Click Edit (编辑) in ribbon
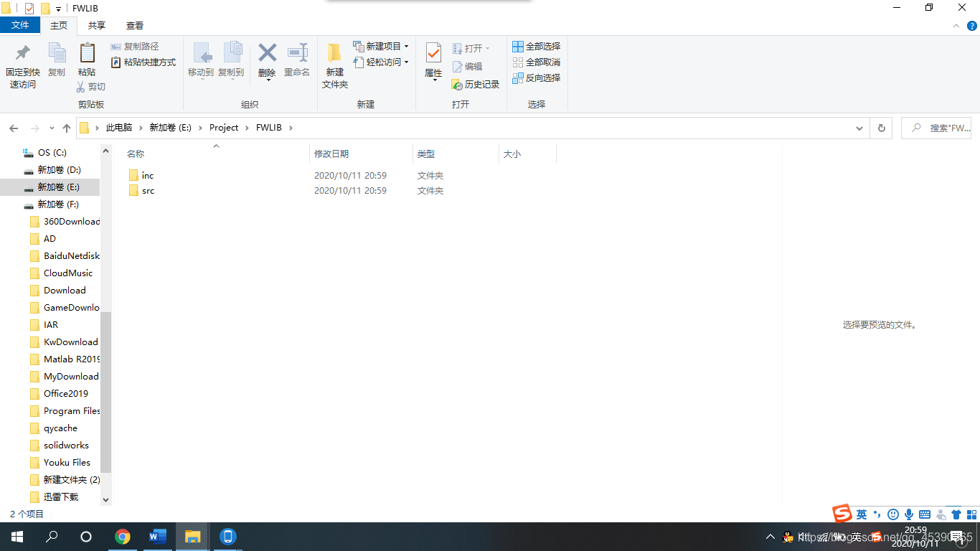Screen dimensions: 980x551 (x=467, y=66)
